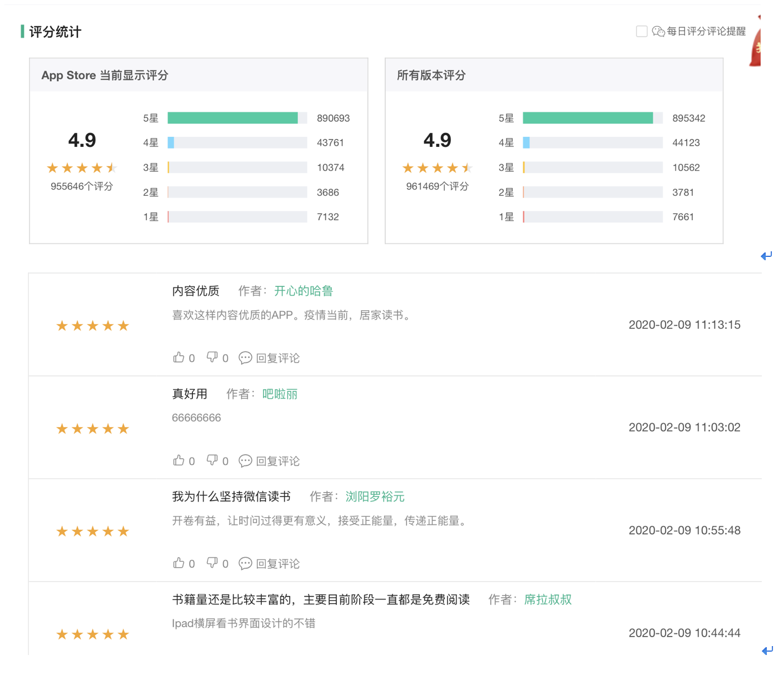Screen dimensions: 784x675
Task: Click the like icon on 内容优质 review
Action: [x=178, y=358]
